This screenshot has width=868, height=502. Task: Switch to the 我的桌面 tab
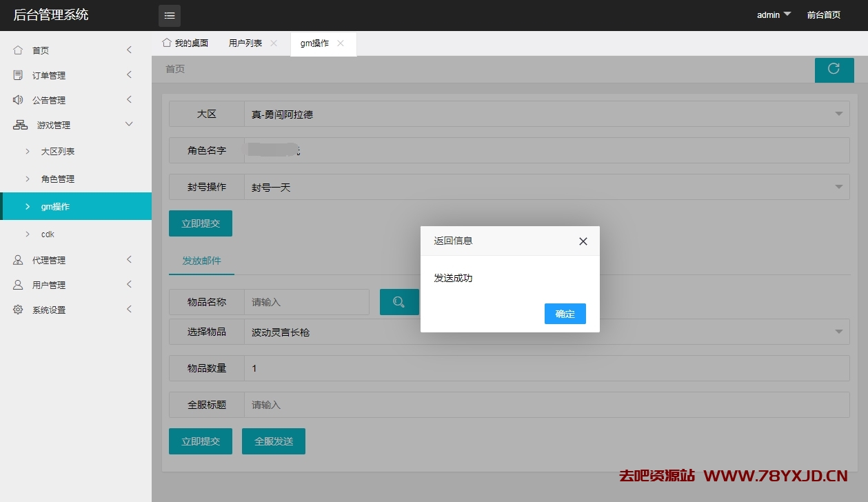coord(185,43)
